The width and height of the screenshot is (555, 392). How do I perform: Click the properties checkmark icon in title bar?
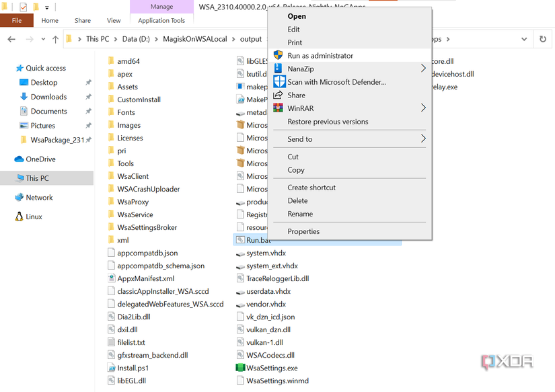point(24,7)
